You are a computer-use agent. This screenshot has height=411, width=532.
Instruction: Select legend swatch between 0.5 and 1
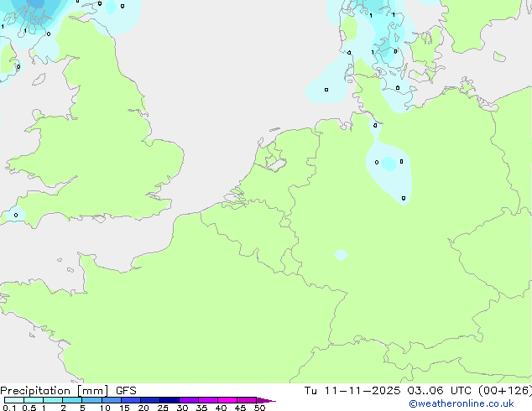coord(34,400)
